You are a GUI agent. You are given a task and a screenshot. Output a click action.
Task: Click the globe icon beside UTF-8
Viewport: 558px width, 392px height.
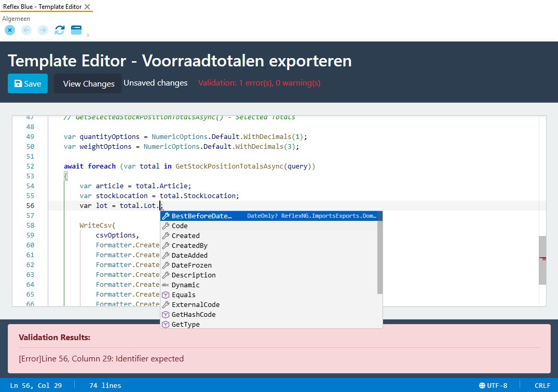482,386
